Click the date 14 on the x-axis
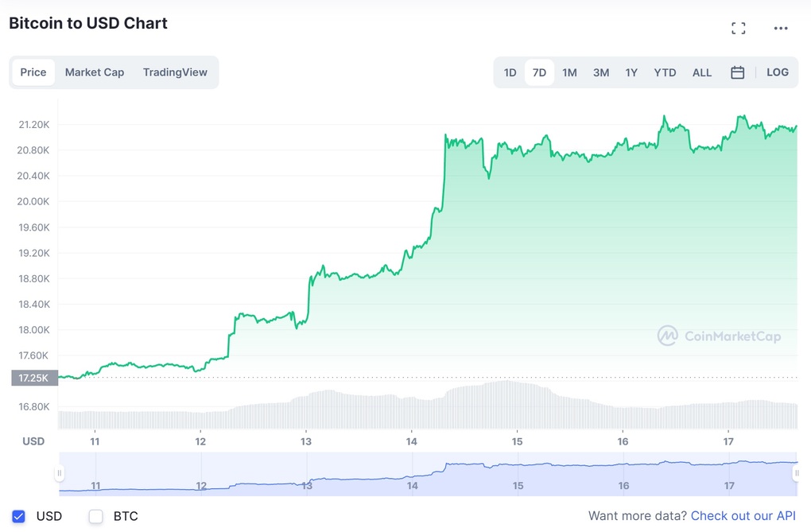811x532 pixels. coord(411,441)
